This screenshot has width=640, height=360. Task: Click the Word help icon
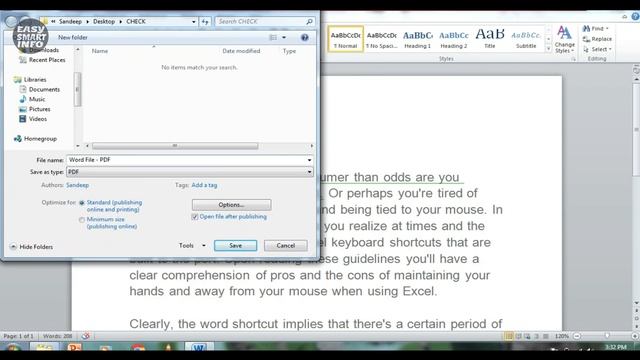click(x=636, y=16)
